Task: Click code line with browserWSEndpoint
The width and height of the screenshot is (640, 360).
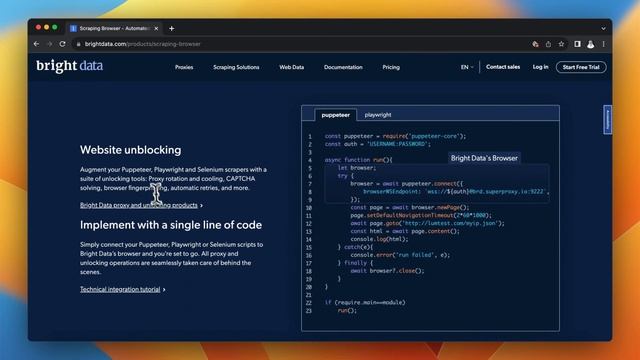Action: pos(456,191)
